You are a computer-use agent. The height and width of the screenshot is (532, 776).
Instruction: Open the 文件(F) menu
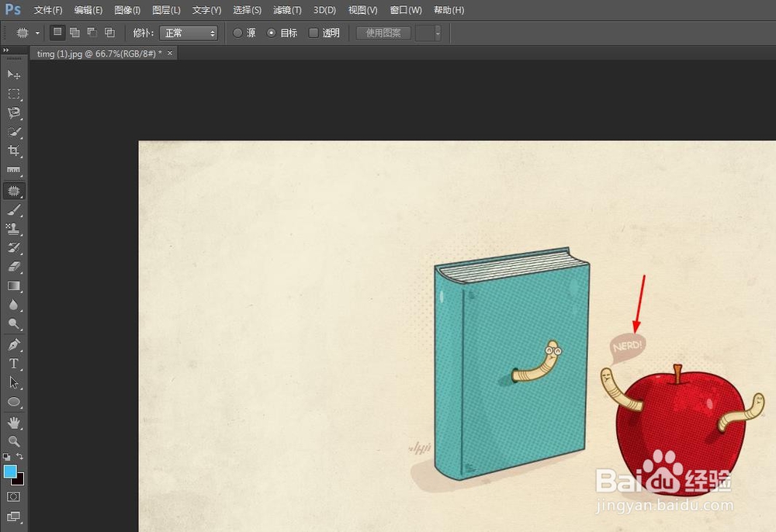48,10
